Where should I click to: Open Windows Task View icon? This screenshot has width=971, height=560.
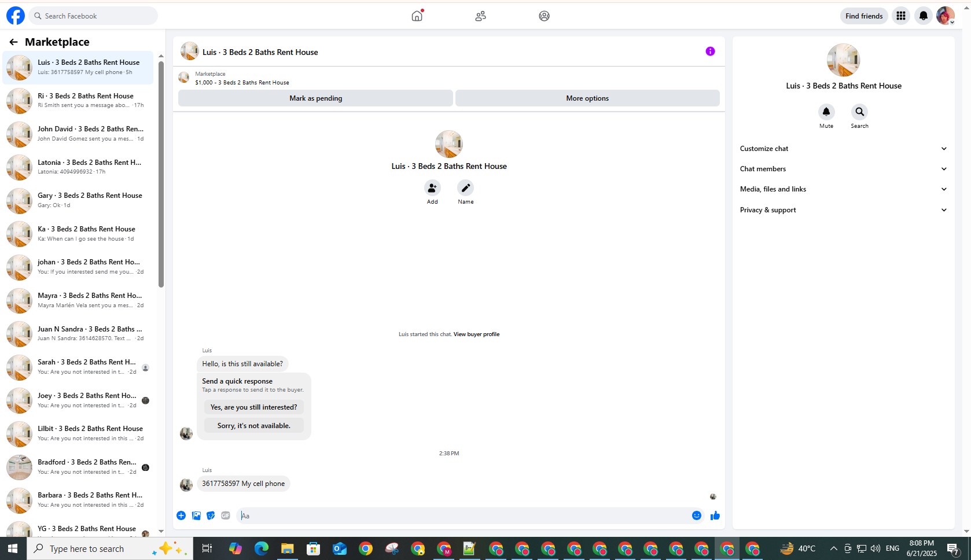(207, 548)
